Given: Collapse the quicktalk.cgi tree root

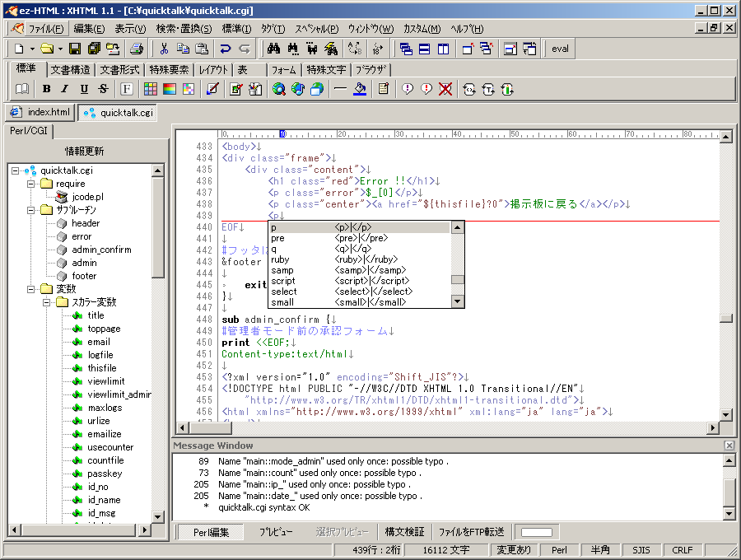Looking at the screenshot, I should (x=16, y=170).
